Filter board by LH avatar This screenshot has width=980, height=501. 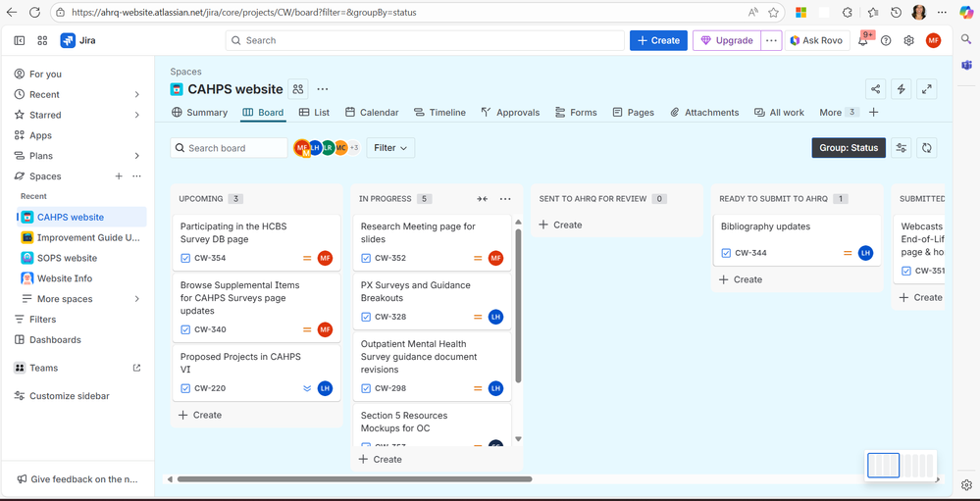316,148
